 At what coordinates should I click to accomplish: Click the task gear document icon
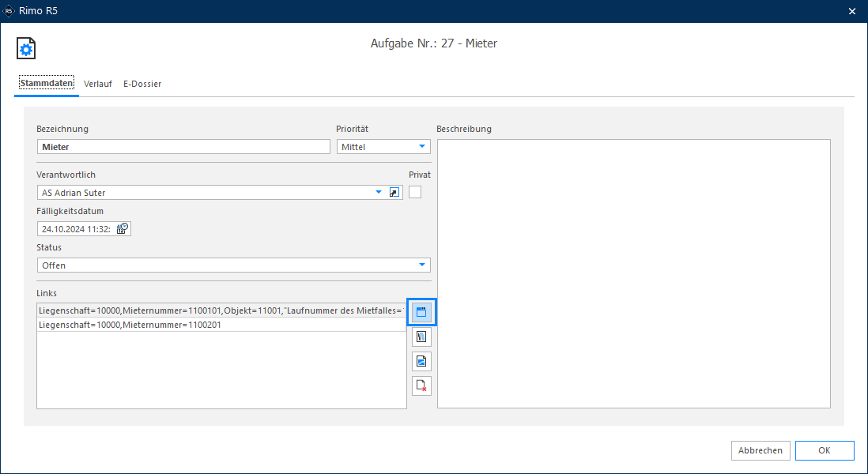(x=26, y=49)
